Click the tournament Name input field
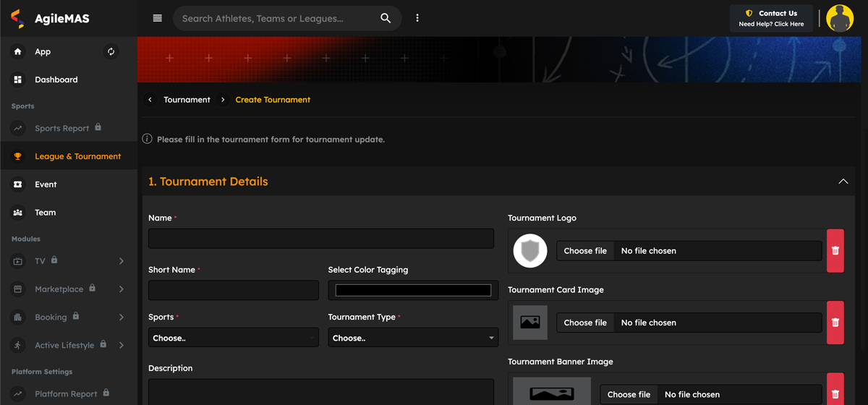868x405 pixels. coord(320,239)
